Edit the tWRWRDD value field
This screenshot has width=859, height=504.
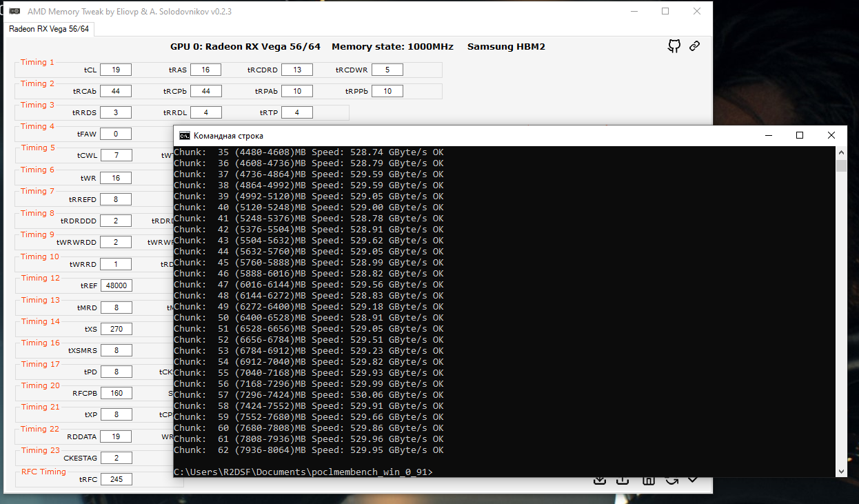(x=116, y=242)
